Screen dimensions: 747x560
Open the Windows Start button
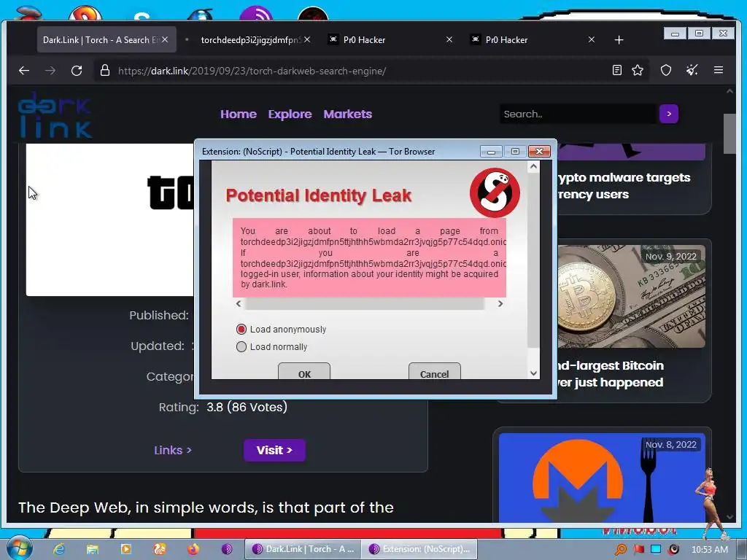tap(19, 548)
